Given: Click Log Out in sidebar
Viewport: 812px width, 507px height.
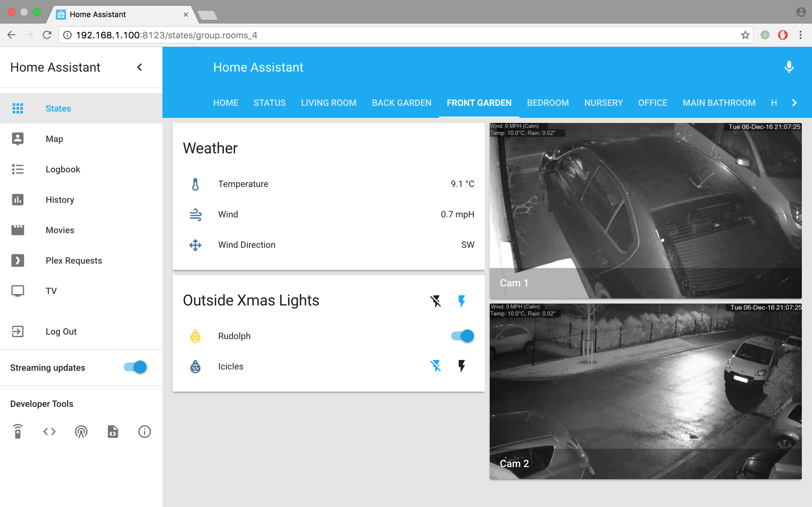Looking at the screenshot, I should [61, 332].
